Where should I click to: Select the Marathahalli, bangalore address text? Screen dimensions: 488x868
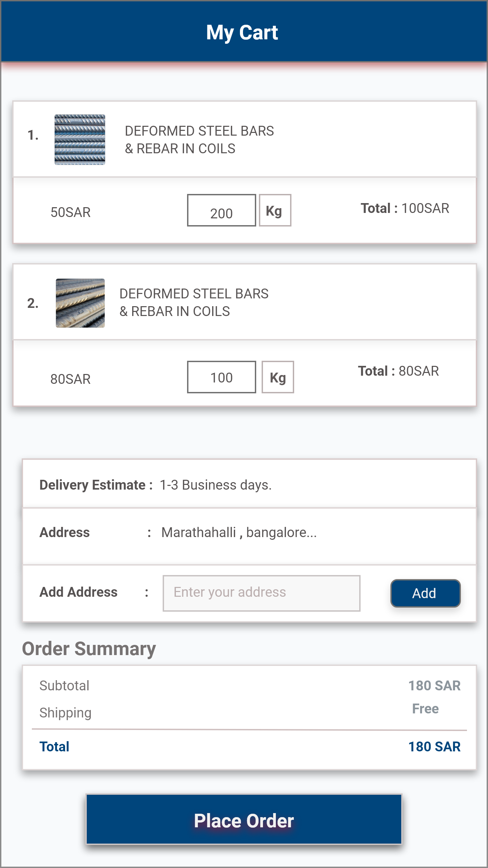click(x=239, y=533)
